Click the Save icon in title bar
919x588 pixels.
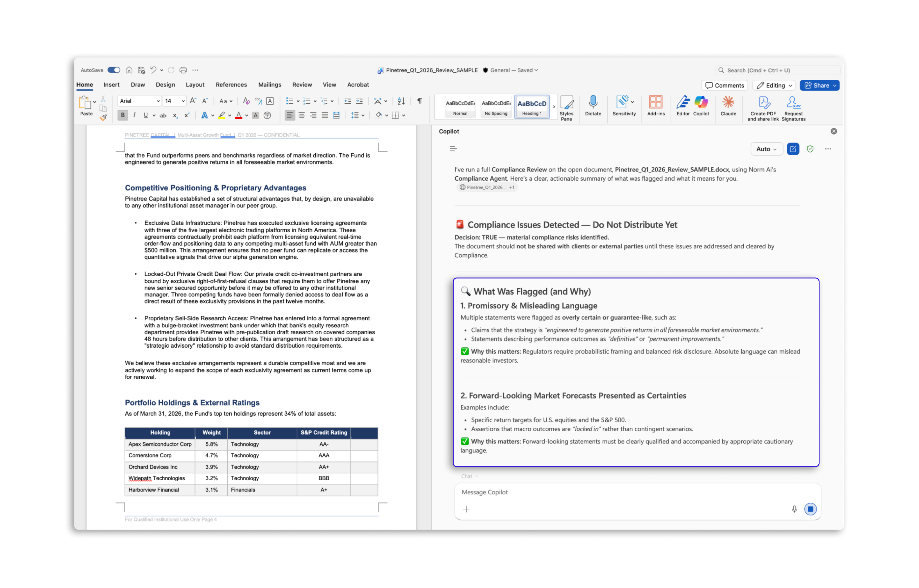tap(141, 70)
